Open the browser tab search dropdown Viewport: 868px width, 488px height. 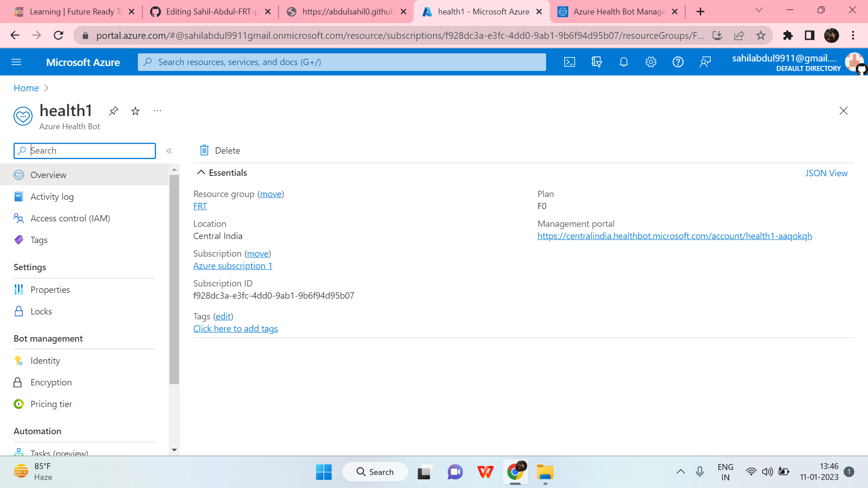pos(759,10)
